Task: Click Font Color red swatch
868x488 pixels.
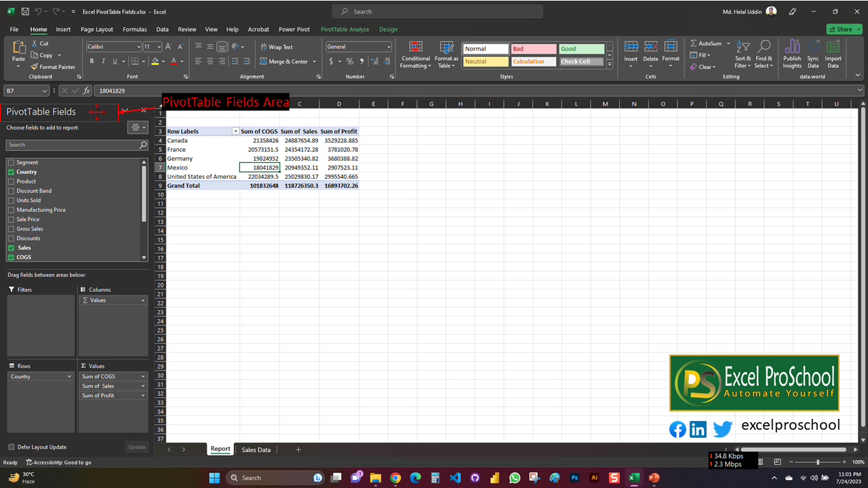Action: point(174,61)
